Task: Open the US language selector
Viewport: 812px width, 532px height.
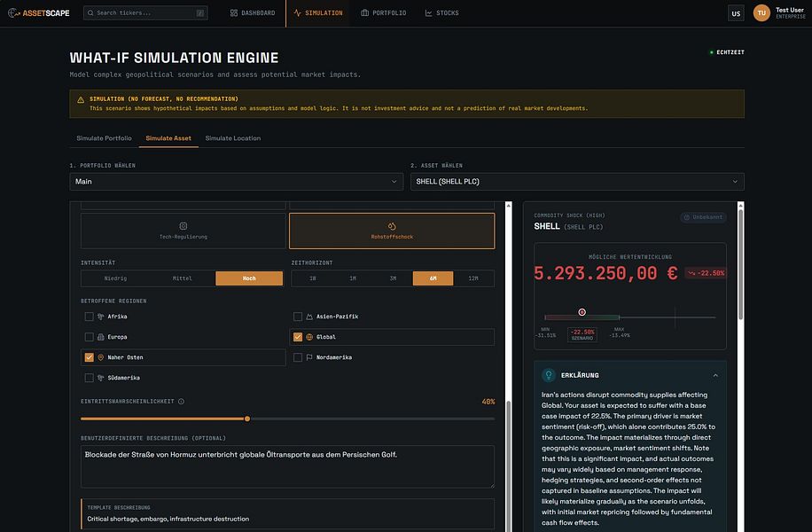Action: tap(736, 13)
